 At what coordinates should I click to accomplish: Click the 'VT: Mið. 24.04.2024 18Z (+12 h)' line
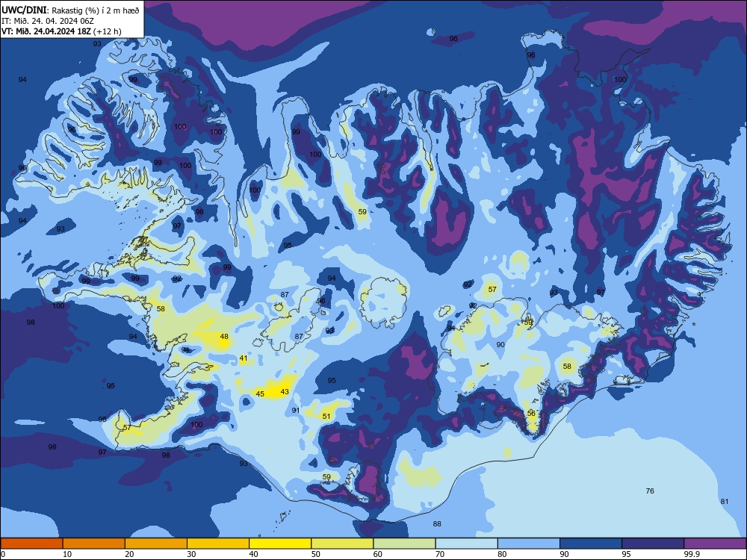(61, 31)
